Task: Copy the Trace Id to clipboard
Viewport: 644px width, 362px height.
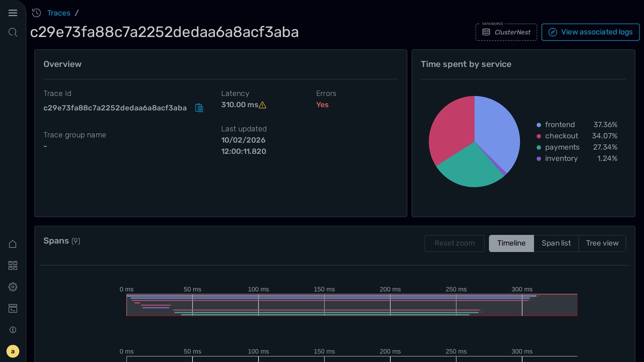Action: coord(199,108)
